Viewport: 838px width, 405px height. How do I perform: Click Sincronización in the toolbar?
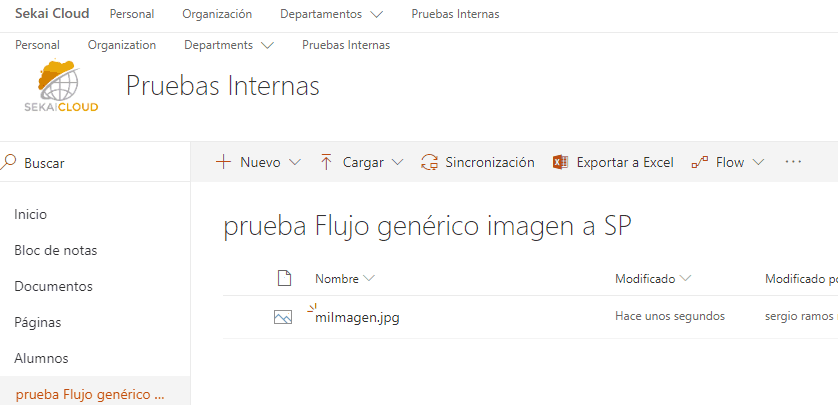[x=490, y=162]
